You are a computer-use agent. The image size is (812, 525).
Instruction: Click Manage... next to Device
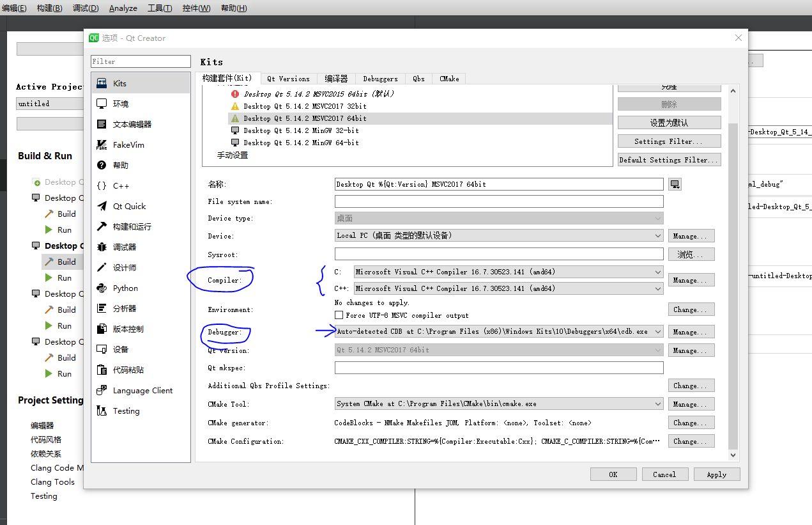coord(691,236)
